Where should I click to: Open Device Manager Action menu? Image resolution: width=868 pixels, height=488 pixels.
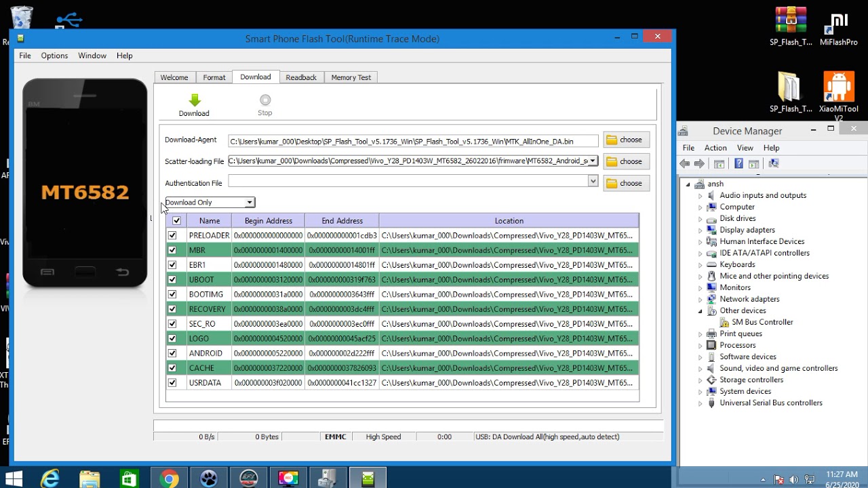[715, 148]
